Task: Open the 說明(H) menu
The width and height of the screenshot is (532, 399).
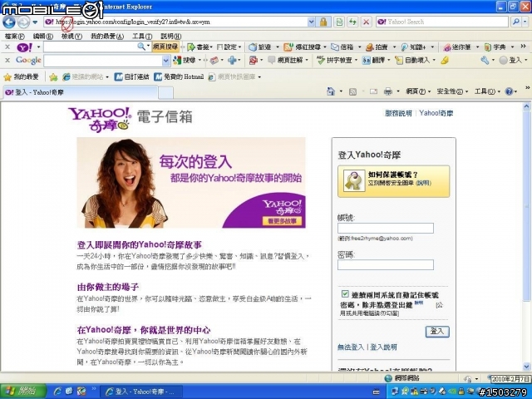Action: point(170,36)
